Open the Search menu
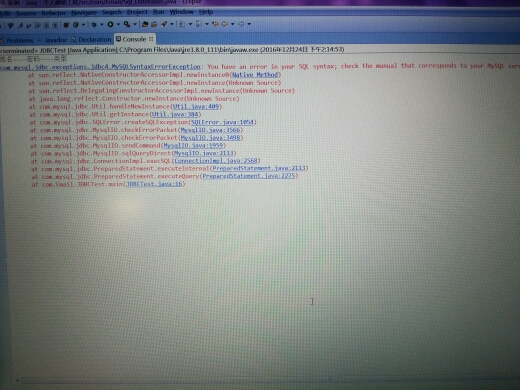Screen dimensions: 520x390 tap(112, 12)
